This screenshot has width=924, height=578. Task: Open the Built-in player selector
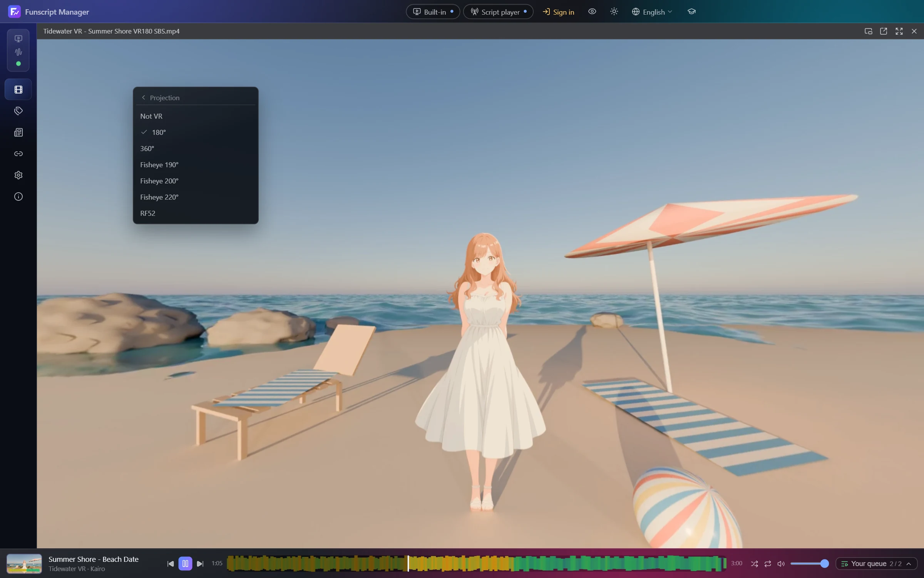[x=433, y=12]
